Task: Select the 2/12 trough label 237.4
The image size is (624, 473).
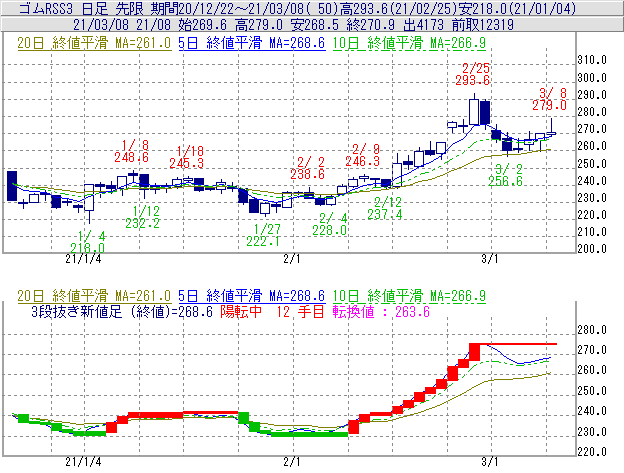Action: 385,214
